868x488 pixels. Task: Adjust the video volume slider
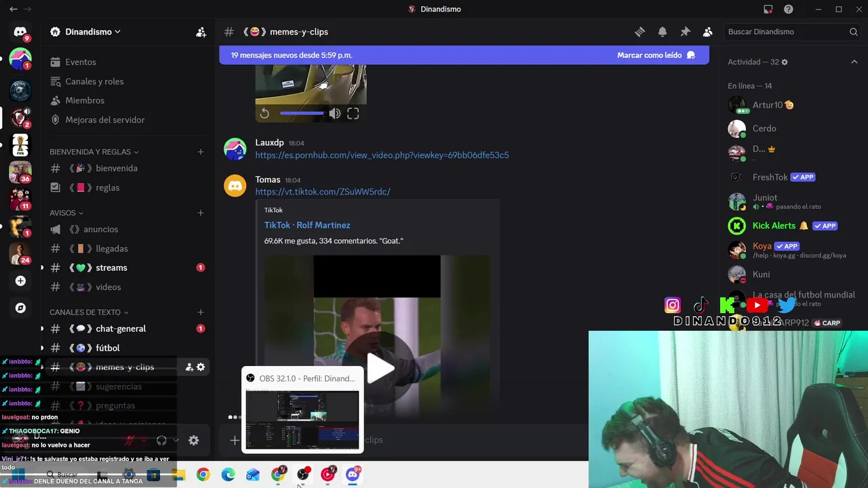pyautogui.click(x=302, y=113)
